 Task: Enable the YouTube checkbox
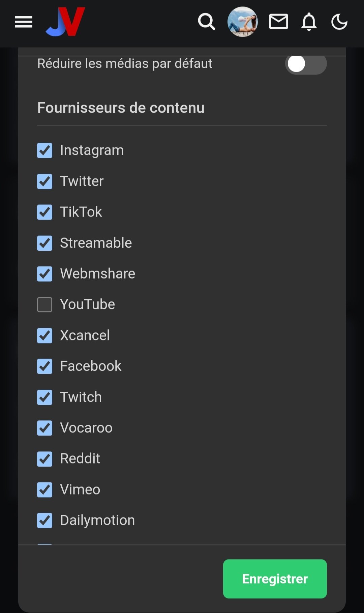(x=45, y=305)
